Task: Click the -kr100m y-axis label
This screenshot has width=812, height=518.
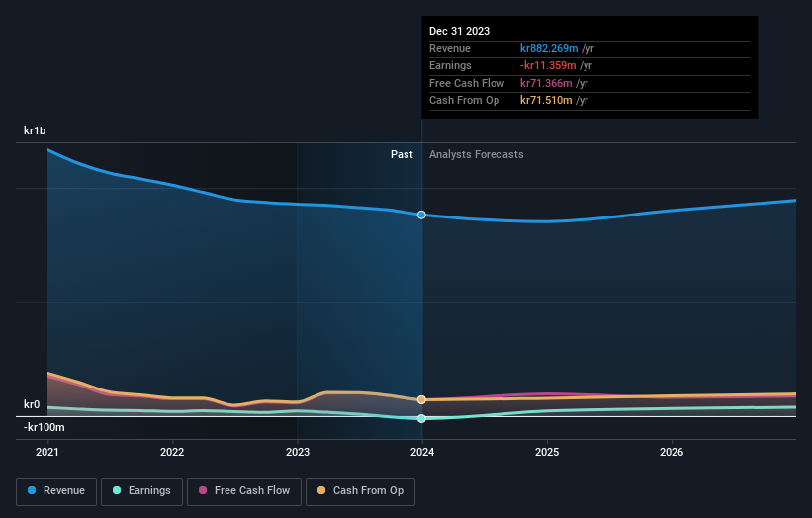Action: 45,427
